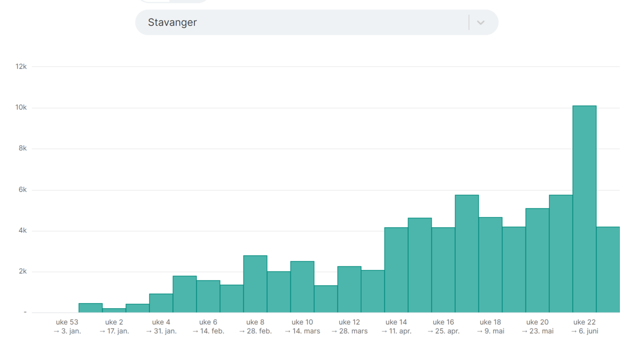
Task: Click the bar above the uke 8 label
Action: click(x=255, y=284)
